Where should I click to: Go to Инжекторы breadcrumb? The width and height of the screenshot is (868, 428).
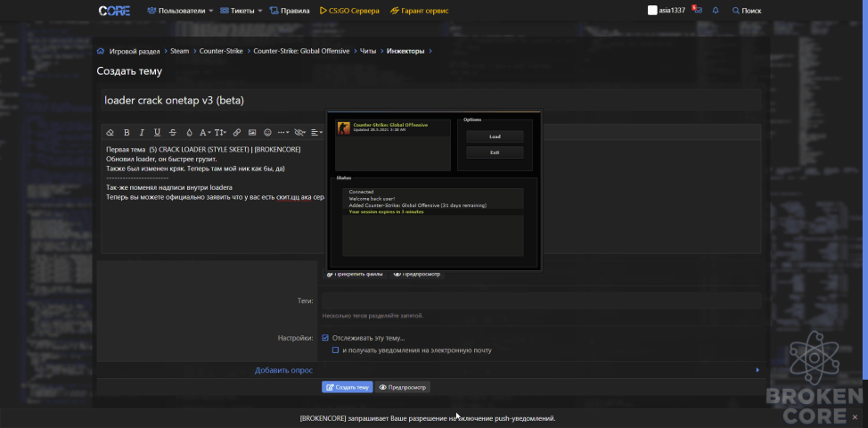pos(405,51)
